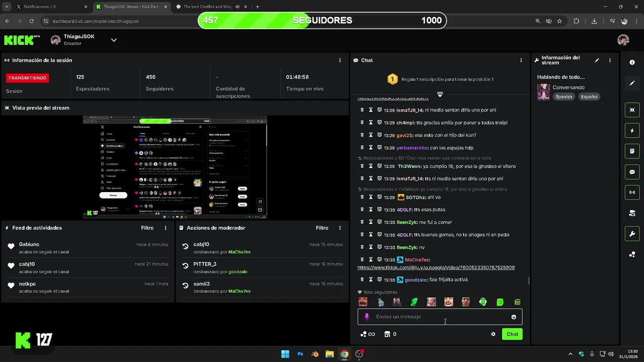Open chat settings gear icon
Image resolution: width=644 pixels, height=362 pixels.
[493, 334]
